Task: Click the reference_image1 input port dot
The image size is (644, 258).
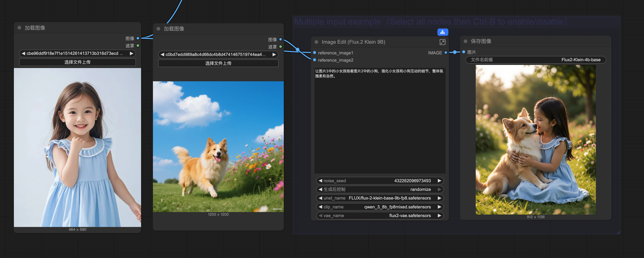Action: [x=315, y=53]
